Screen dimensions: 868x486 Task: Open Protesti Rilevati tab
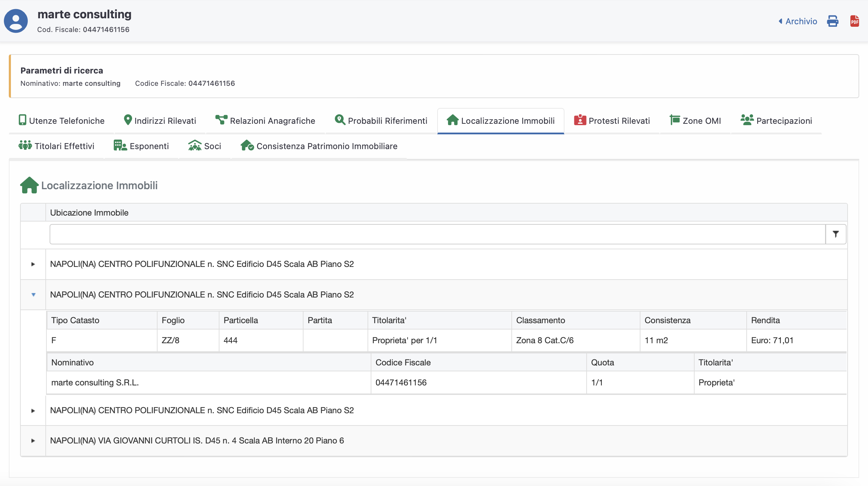point(612,121)
